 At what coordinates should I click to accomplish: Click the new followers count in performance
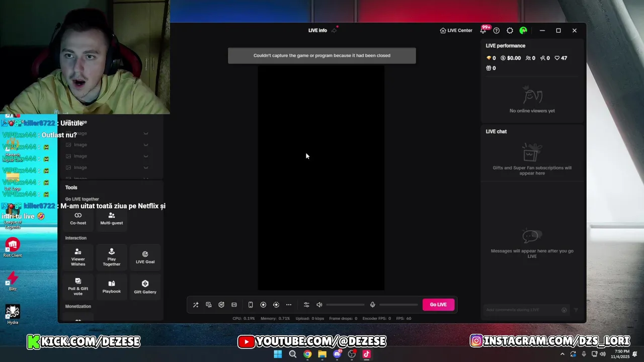545,58
